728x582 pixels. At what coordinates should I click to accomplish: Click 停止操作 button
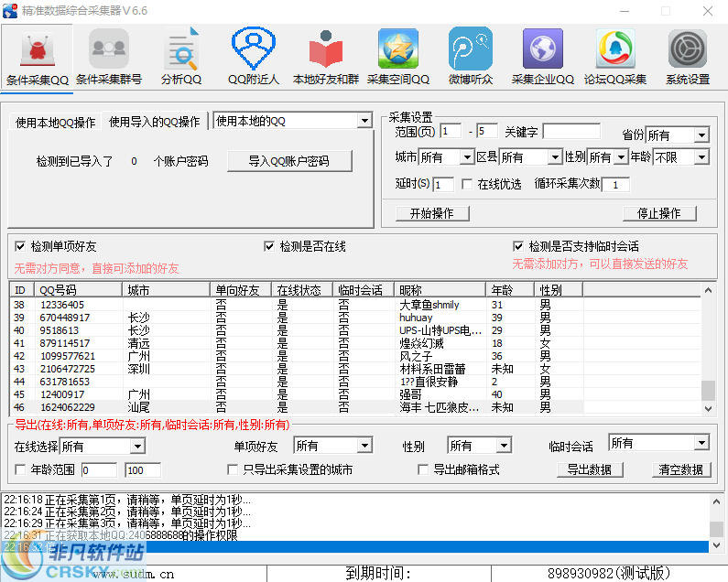click(658, 213)
